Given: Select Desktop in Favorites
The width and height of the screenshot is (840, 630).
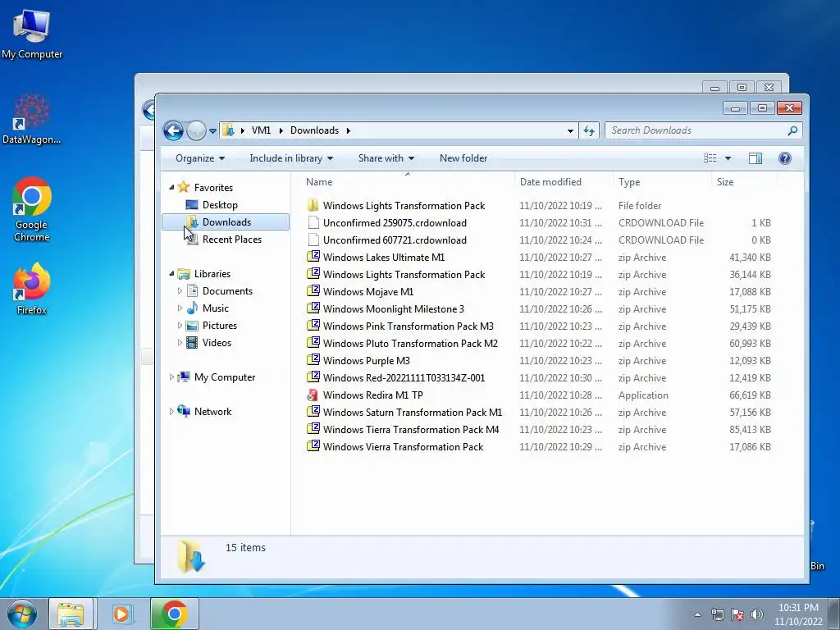Looking at the screenshot, I should coord(220,204).
